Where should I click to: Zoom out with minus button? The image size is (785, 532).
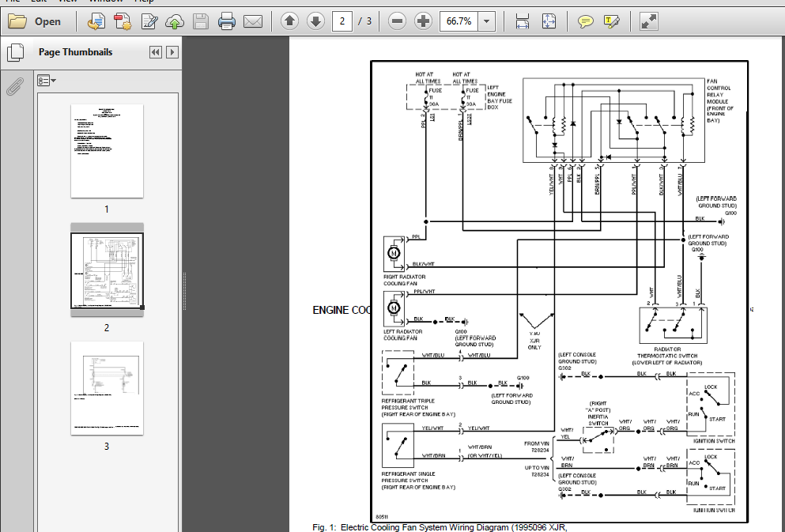coord(397,21)
